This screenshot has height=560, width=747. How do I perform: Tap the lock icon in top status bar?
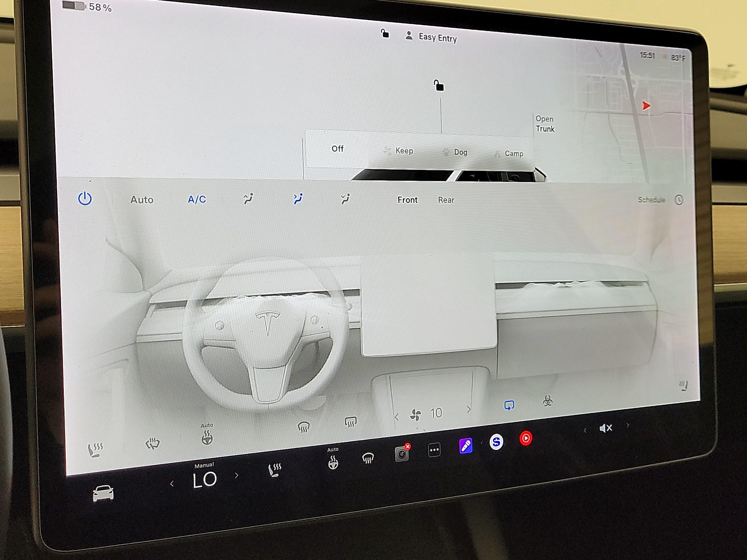click(385, 33)
